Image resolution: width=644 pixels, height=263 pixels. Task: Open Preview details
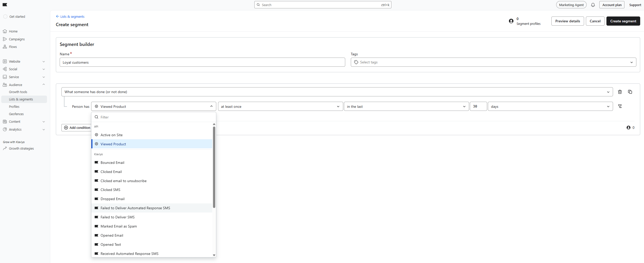[568, 21]
